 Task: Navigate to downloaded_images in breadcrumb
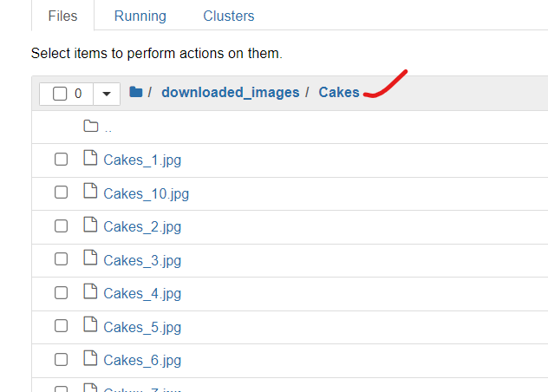tap(230, 92)
